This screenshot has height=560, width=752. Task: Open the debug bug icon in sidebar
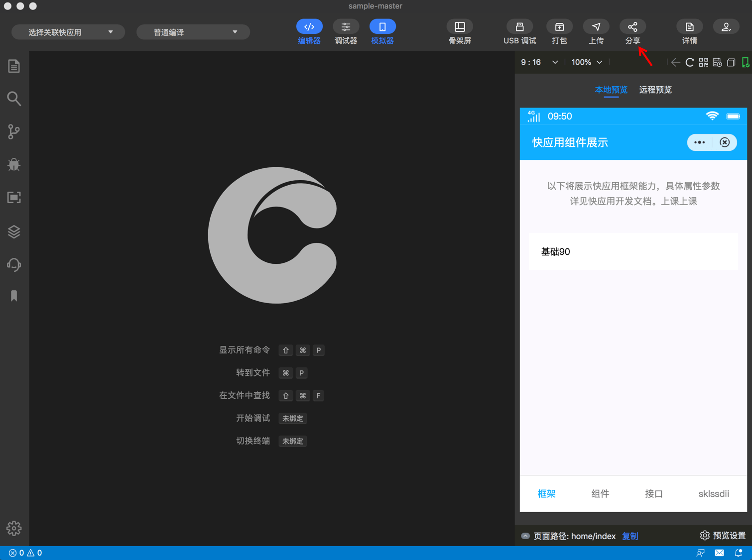point(13,164)
